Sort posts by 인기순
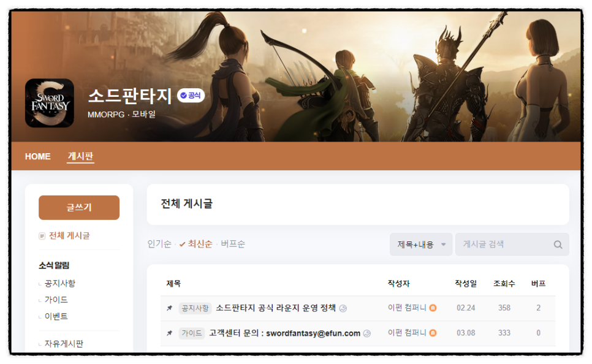The height and width of the screenshot is (364, 592). (x=159, y=244)
